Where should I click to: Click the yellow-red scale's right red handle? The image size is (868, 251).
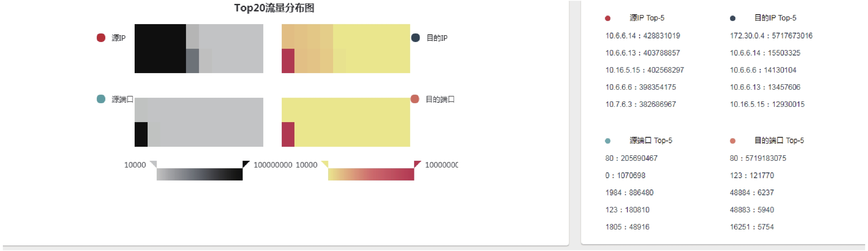coord(417,164)
